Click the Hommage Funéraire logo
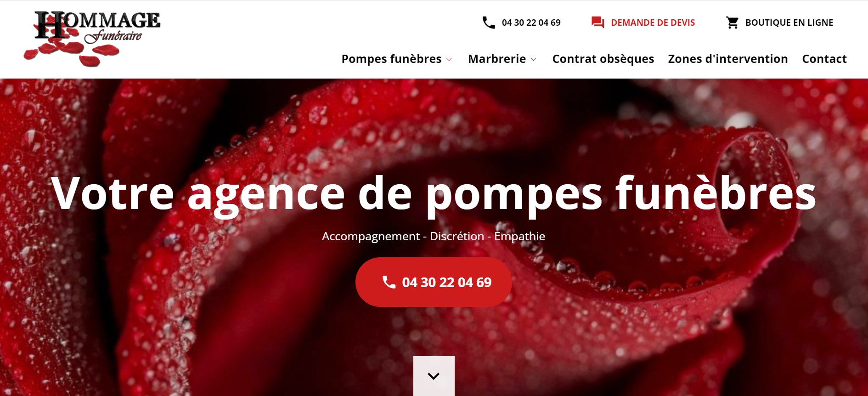 coord(92,39)
